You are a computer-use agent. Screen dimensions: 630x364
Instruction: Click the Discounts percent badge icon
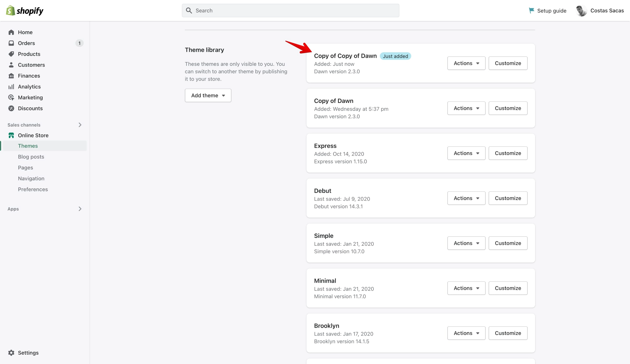[x=11, y=108]
